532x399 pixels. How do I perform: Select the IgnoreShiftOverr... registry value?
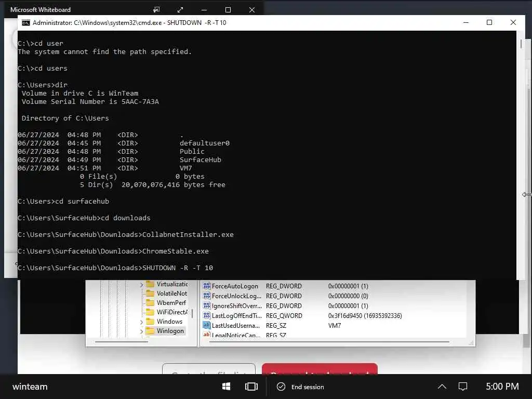coord(237,305)
